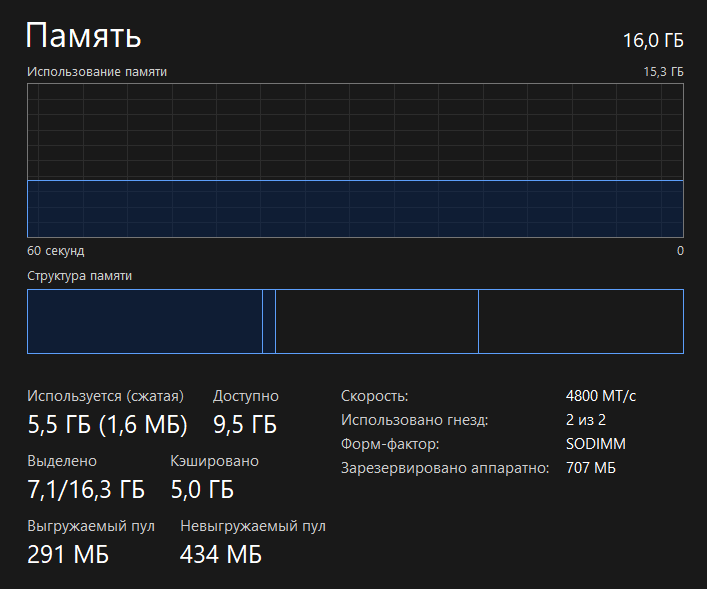707x589 pixels.
Task: Click the Невыгружаемый пул 434 МБ value
Action: click(221, 554)
